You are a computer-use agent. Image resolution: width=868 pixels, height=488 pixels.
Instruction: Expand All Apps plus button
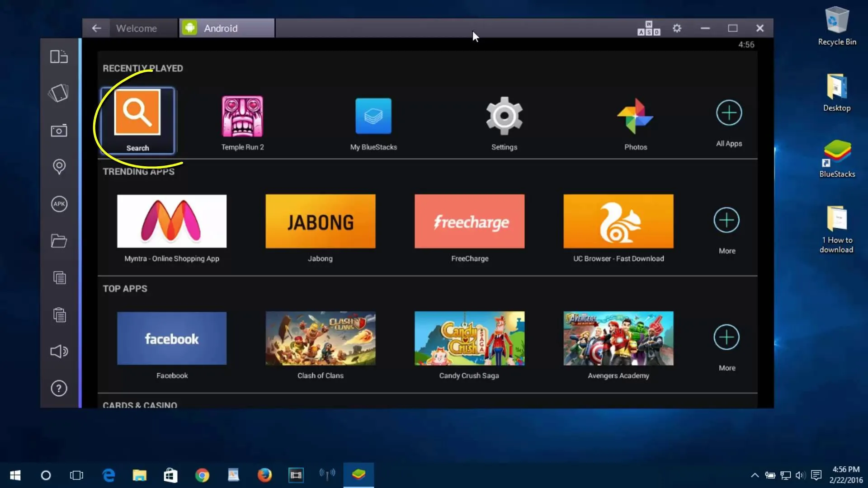tap(729, 113)
